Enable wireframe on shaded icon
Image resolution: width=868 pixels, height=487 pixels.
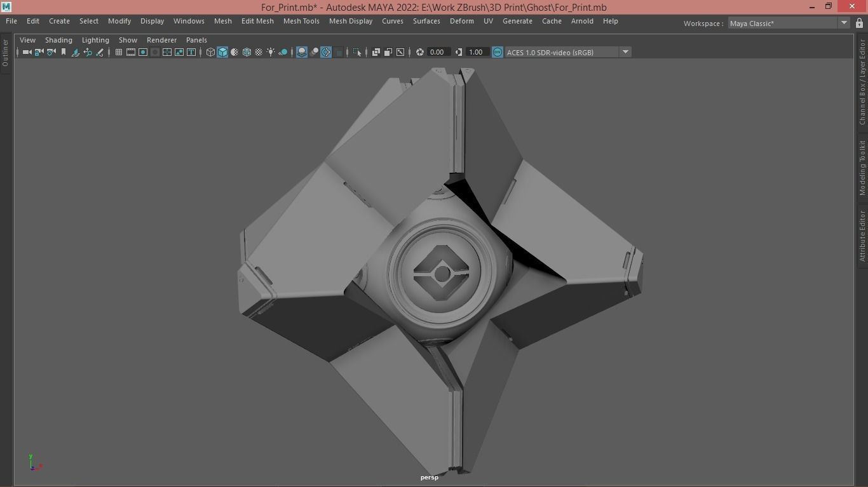pyautogui.click(x=247, y=52)
